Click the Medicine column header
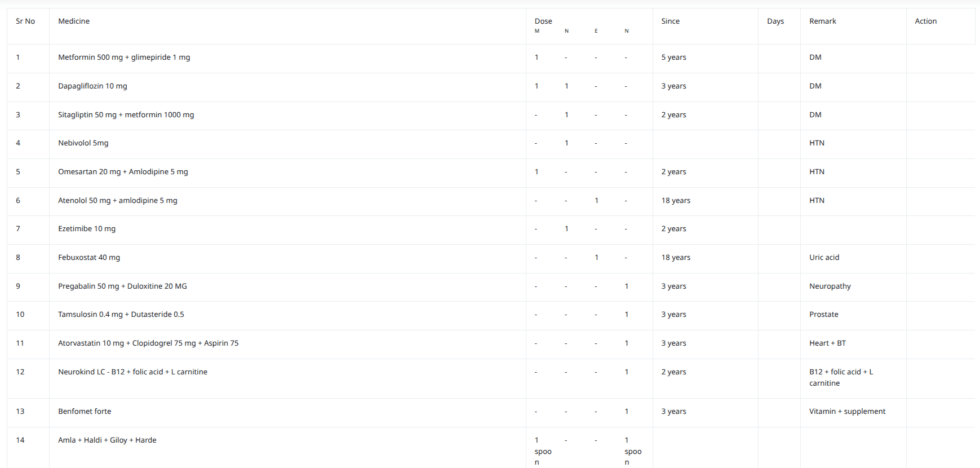Viewport: 980px width, 468px height. click(x=74, y=21)
